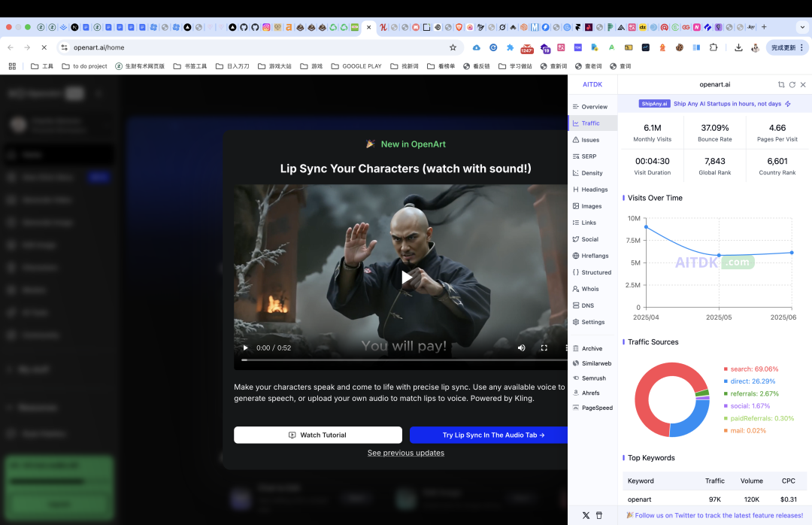
Task: Click the 完成更新 update button
Action: pos(787,47)
